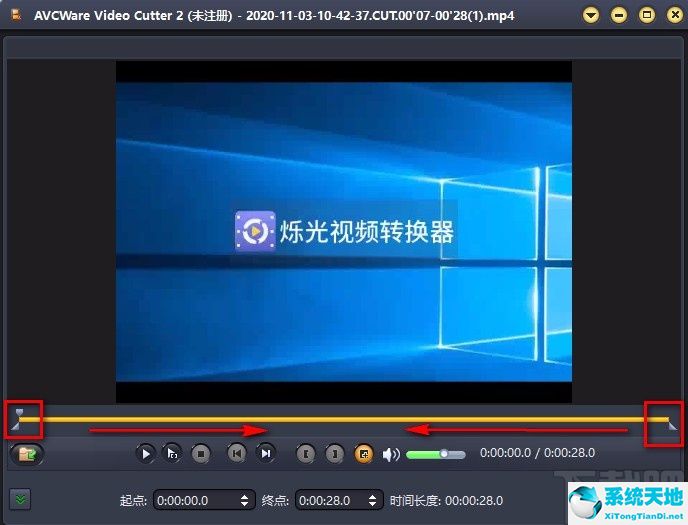Click the AVCWare app icon in title bar
The width and height of the screenshot is (688, 525).
(x=17, y=15)
